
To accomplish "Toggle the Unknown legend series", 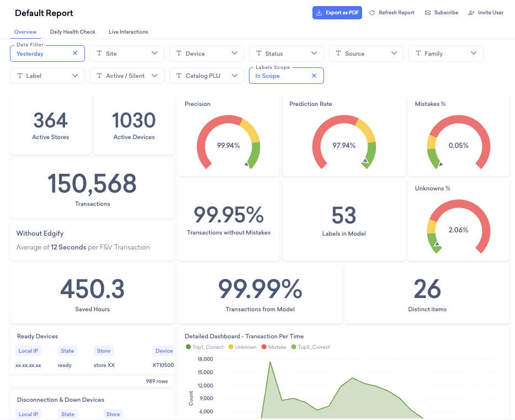I will point(242,347).
